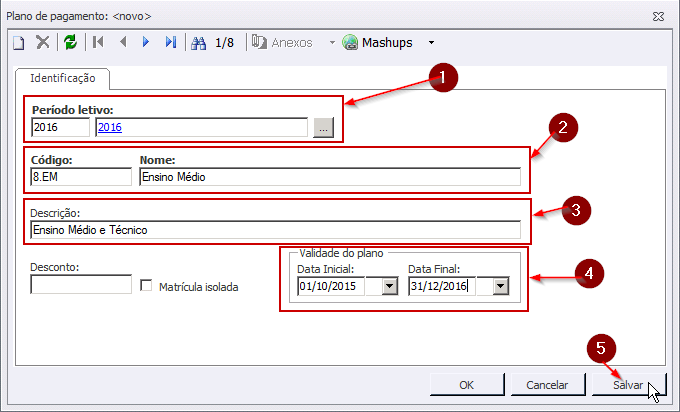
Task: Click the green refresh icon
Action: click(x=70, y=43)
